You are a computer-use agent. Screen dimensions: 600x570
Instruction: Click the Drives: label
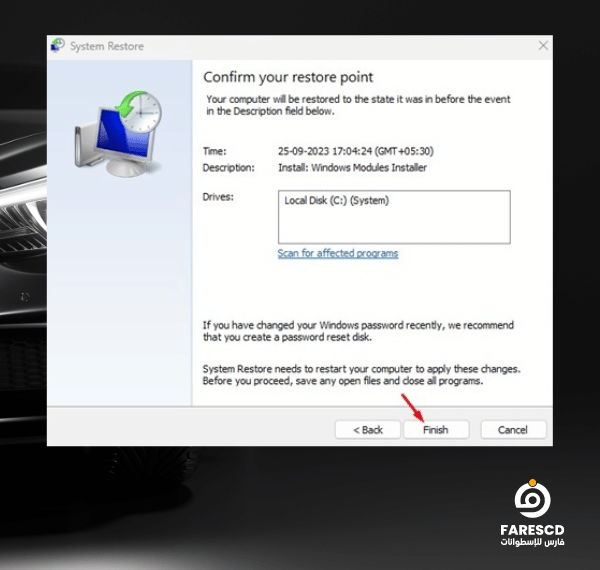(x=218, y=197)
